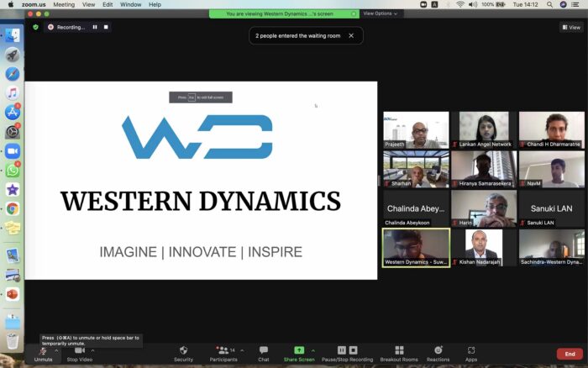Viewport: 588px width, 368px height.
Task: Open the Window menu in menu bar
Action: [130, 4]
